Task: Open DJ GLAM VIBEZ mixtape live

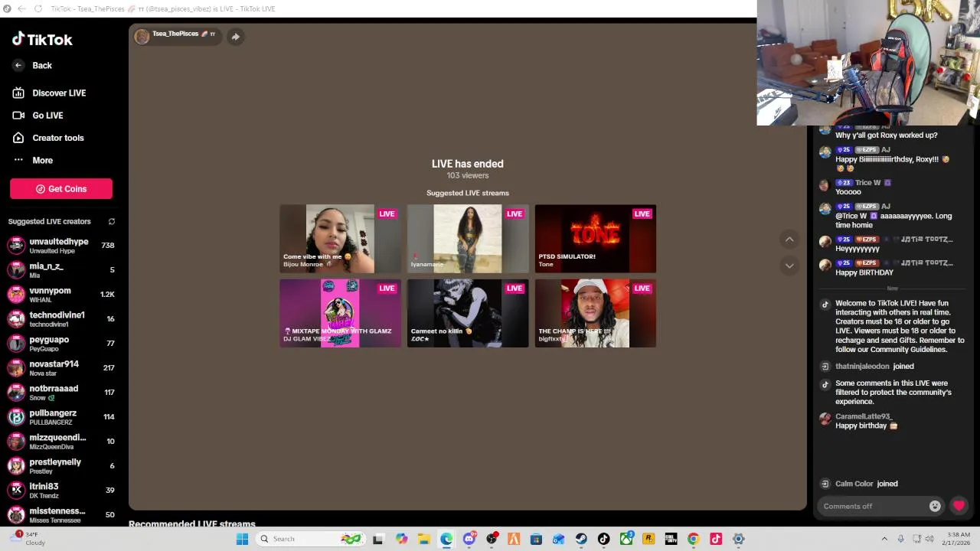Action: point(340,313)
